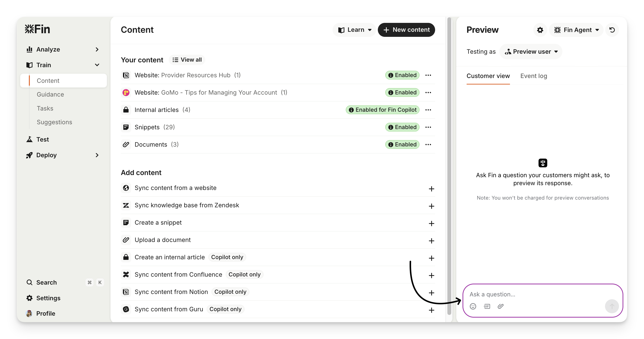This screenshot has height=339, width=644.
Task: Add Notion sync with plus icon
Action: tap(431, 293)
